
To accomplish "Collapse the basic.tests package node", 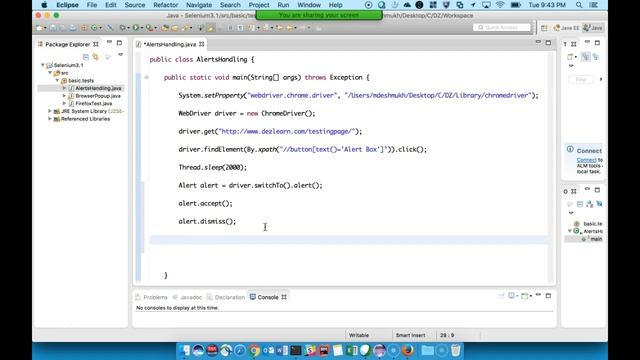I will click(x=57, y=80).
